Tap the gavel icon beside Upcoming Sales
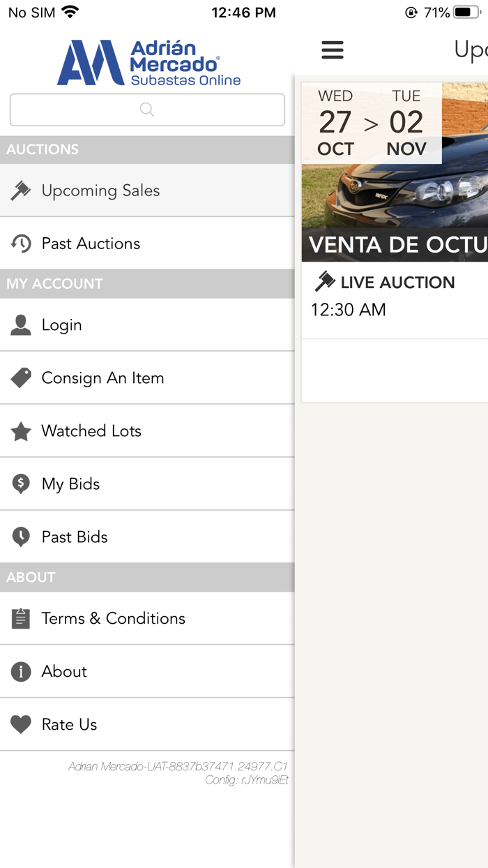488x868 pixels. pos(21,190)
